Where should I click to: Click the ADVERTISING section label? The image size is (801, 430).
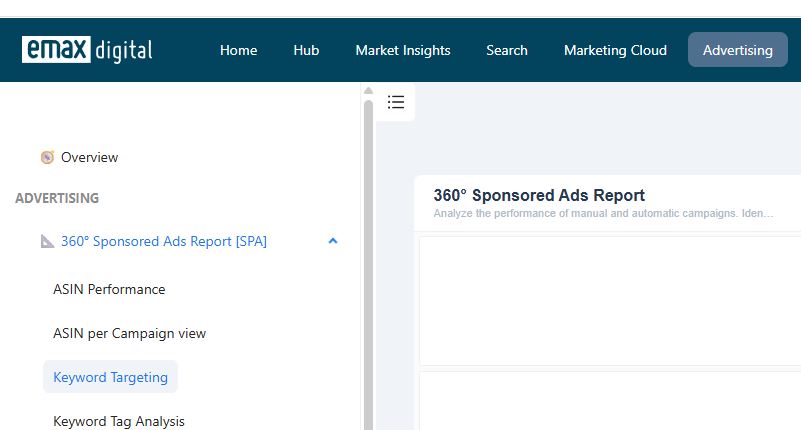(57, 198)
